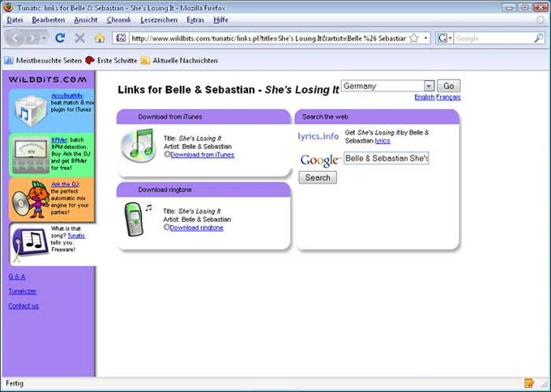Screen dimensions: 551x392
Task: Click the green mobile phone ringtone image
Action: pos(134,219)
